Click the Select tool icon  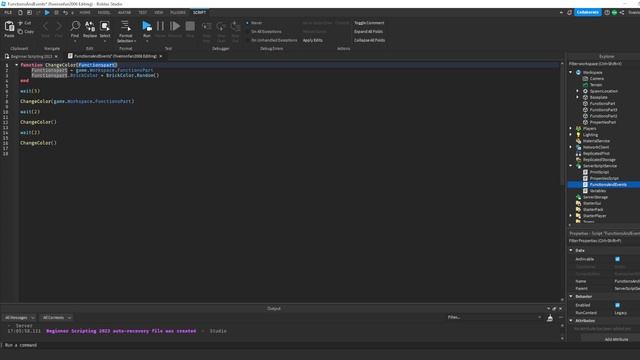click(105, 27)
